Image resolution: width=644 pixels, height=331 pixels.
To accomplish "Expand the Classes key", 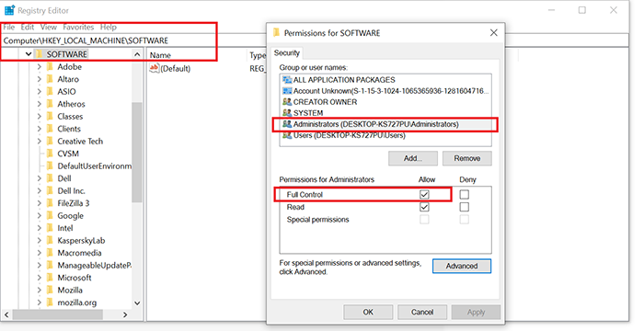I will click(x=39, y=116).
